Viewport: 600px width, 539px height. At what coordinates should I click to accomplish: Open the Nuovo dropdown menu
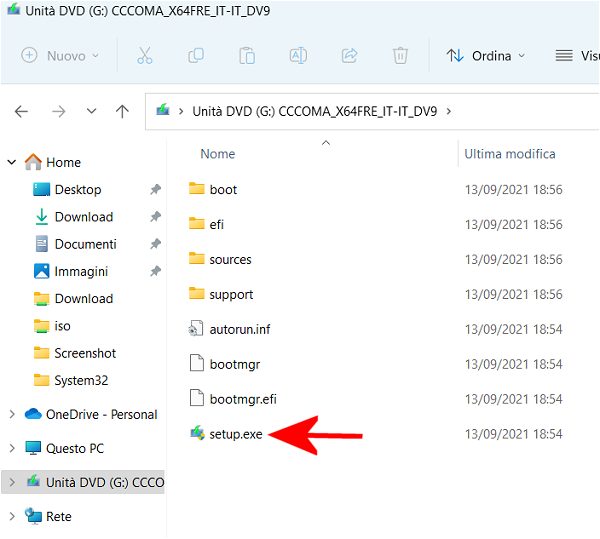pyautogui.click(x=60, y=56)
